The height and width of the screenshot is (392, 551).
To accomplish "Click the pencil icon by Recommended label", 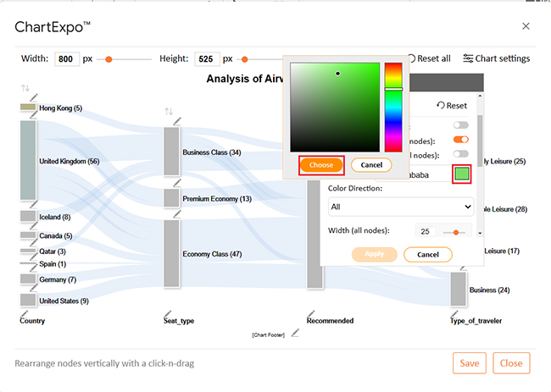I will [x=311, y=314].
